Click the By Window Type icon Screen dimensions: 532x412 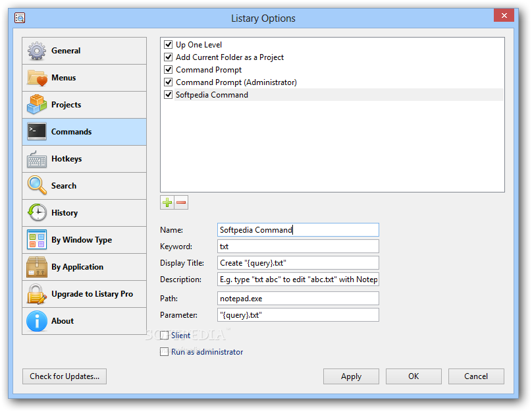[37, 240]
